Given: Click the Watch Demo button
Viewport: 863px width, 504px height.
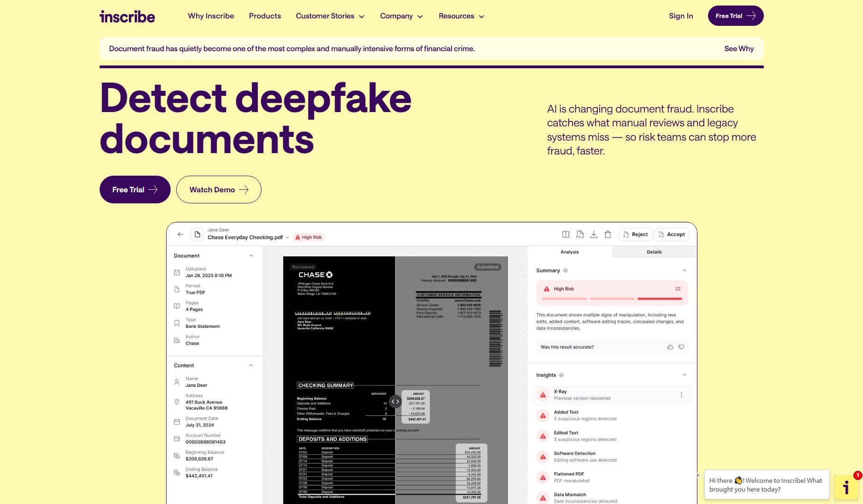Looking at the screenshot, I should pyautogui.click(x=218, y=189).
